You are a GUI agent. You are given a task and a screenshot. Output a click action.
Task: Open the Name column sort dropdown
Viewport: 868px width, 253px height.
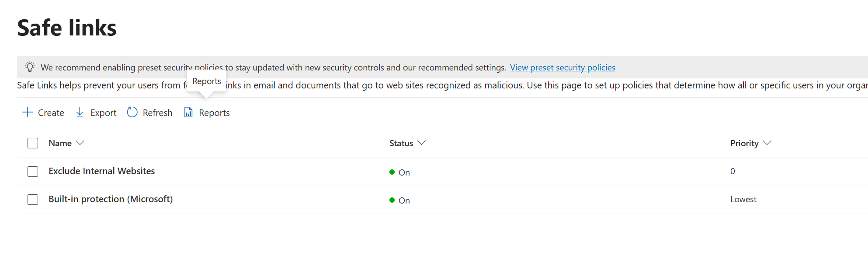(80, 143)
